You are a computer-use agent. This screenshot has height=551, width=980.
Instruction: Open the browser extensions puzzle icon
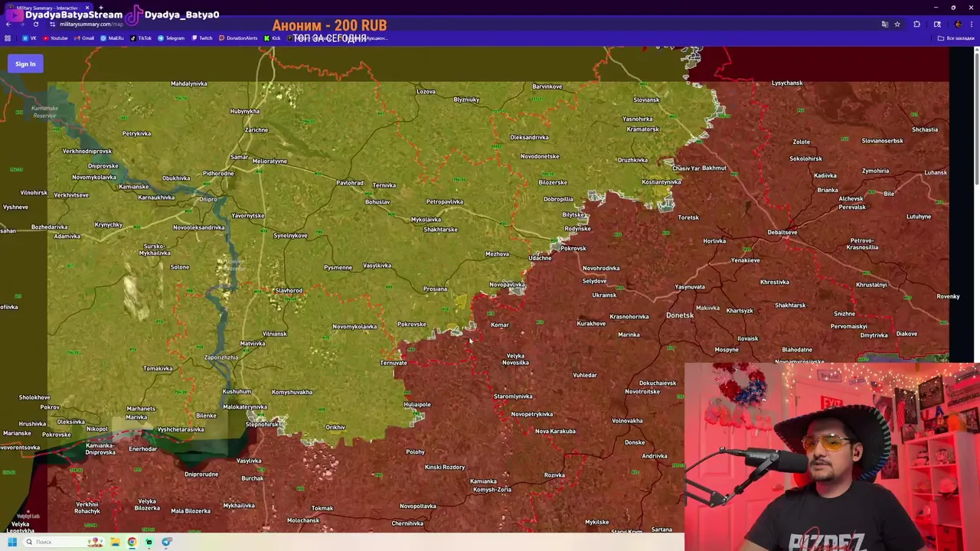(x=916, y=24)
